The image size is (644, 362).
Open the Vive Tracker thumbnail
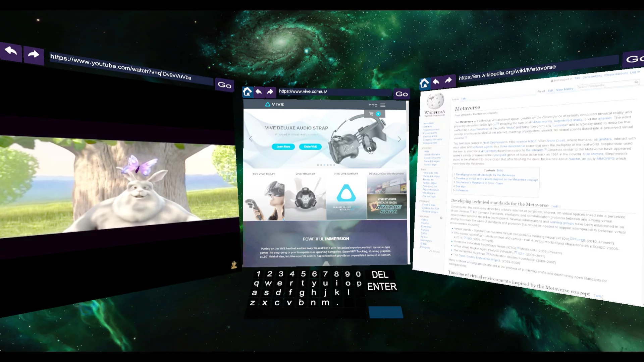(x=305, y=196)
